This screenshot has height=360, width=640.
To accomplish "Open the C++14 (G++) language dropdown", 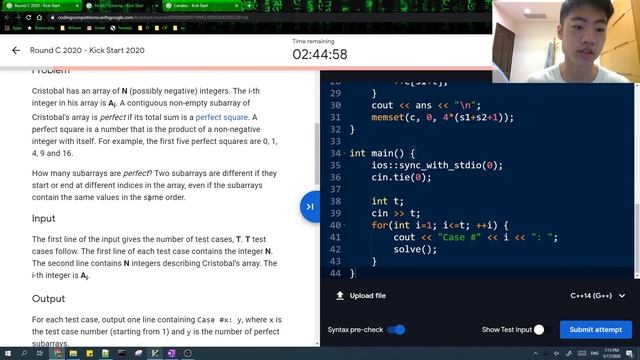I will click(598, 296).
